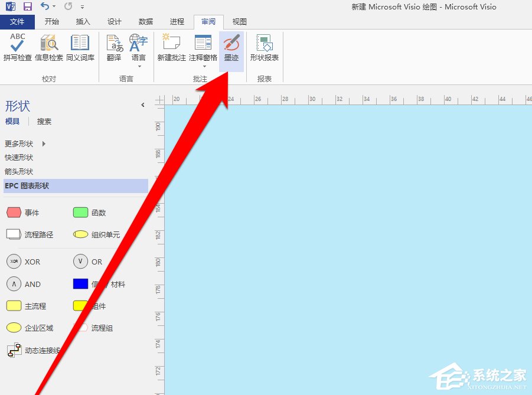Open 形状报表 shape reports

(265, 50)
